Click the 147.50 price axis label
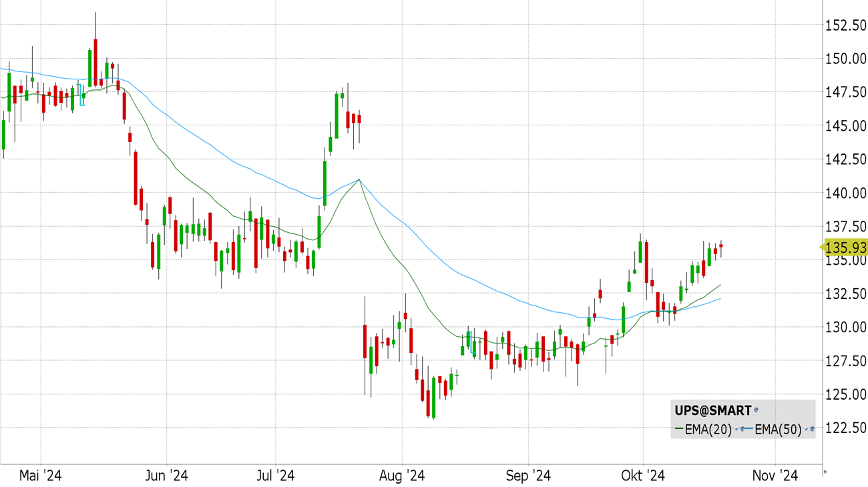 click(x=846, y=92)
